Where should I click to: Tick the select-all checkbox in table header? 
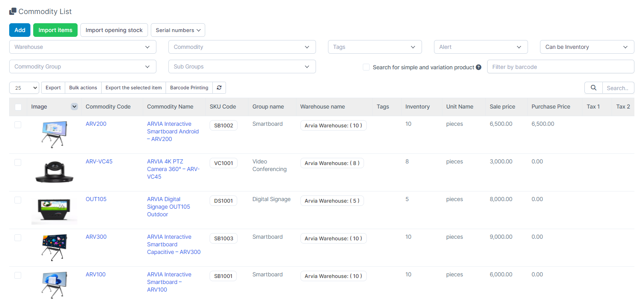click(18, 107)
